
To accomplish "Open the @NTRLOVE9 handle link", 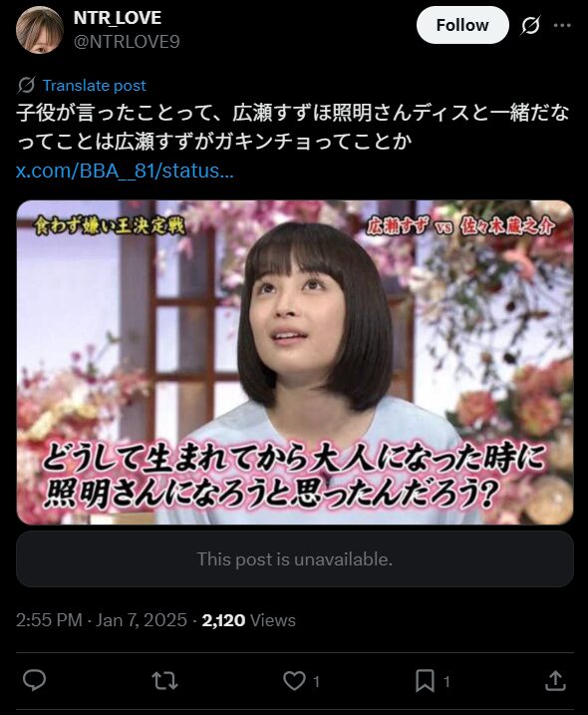I will (127, 42).
